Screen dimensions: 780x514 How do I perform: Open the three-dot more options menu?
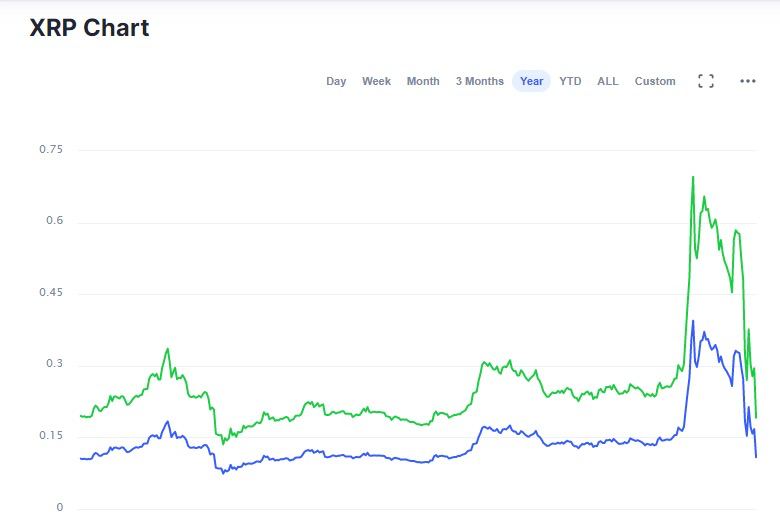pyautogui.click(x=748, y=81)
